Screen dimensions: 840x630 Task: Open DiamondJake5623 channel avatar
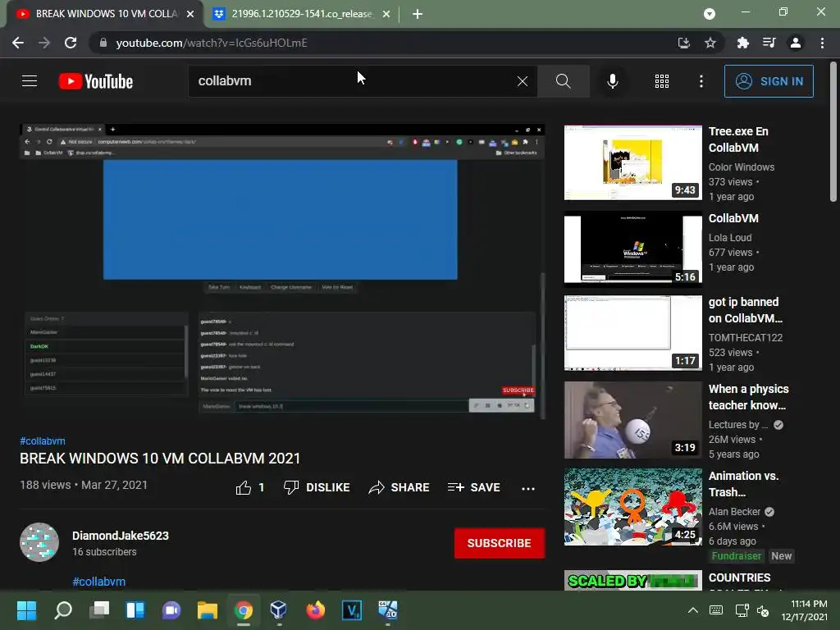click(39, 542)
